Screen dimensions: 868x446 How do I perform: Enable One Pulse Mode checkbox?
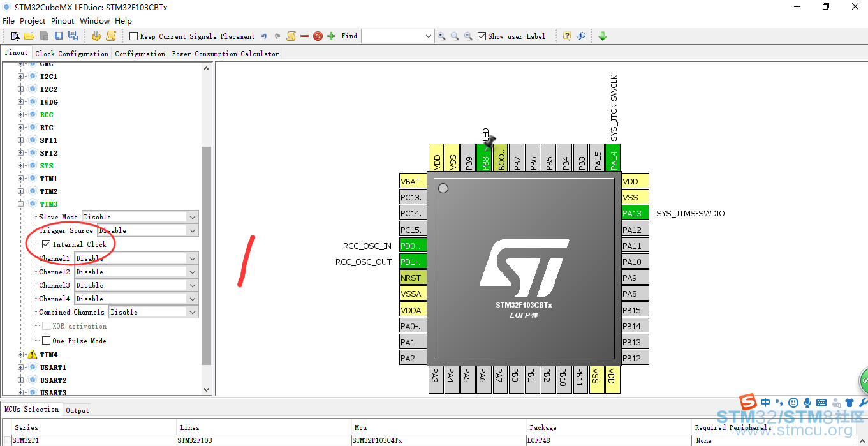click(x=47, y=341)
